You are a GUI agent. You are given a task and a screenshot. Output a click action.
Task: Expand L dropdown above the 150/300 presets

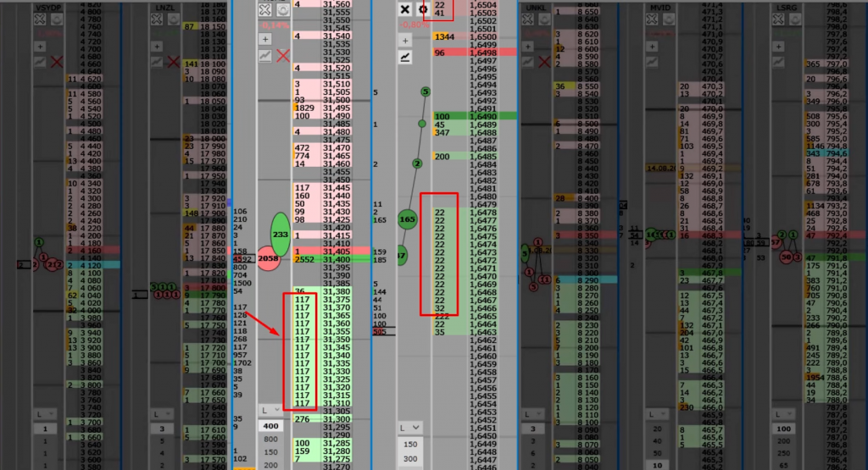tap(410, 428)
